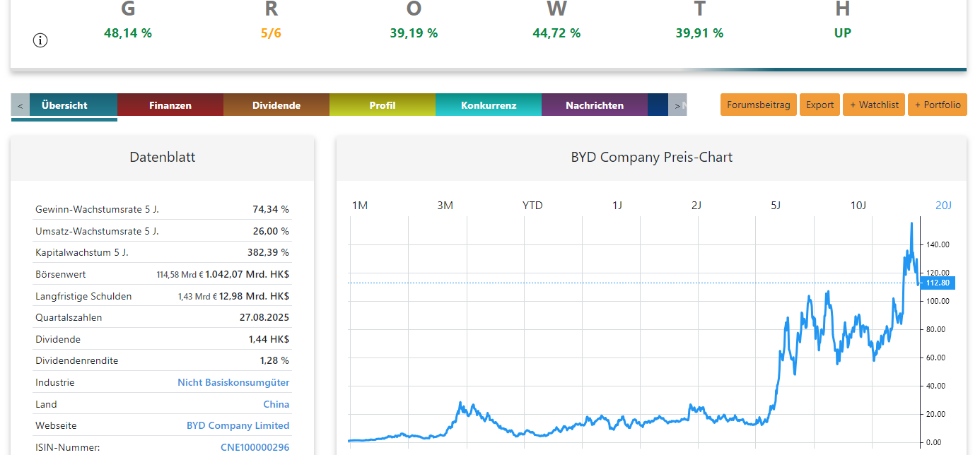Click Dividendenrendite value 1,28 %
The width and height of the screenshot is (980, 455).
(x=274, y=360)
